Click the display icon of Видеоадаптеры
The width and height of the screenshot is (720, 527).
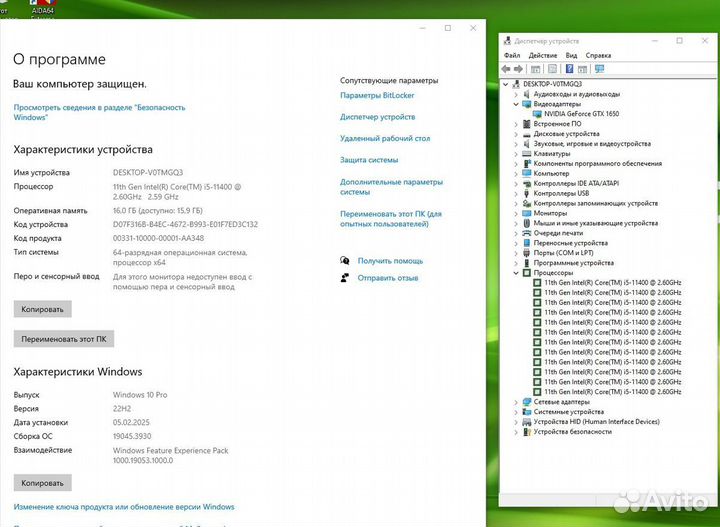tap(527, 104)
